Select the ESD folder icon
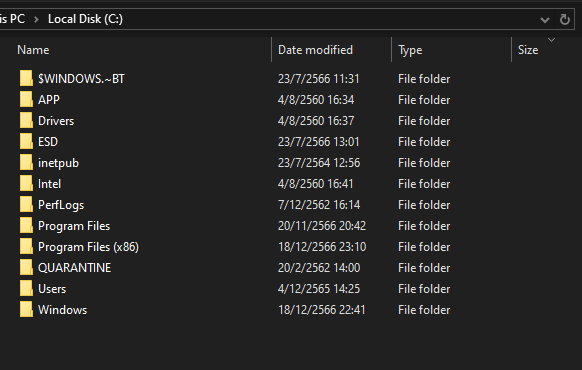 pyautogui.click(x=26, y=141)
